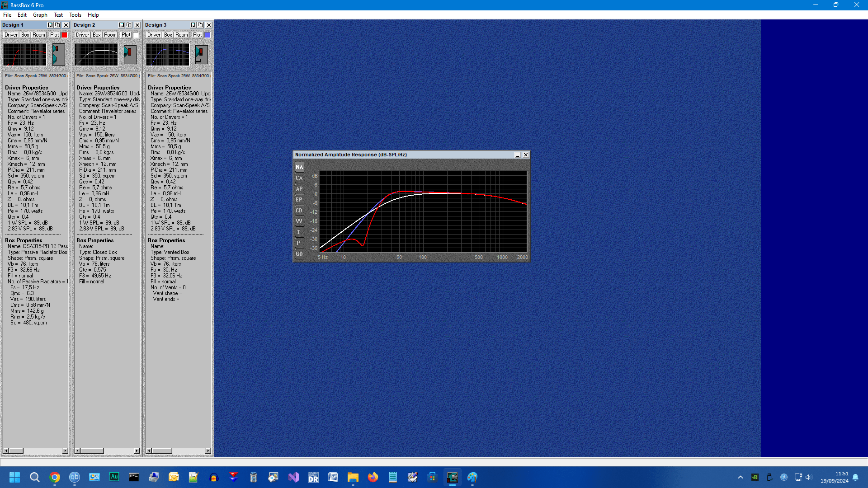Image resolution: width=868 pixels, height=488 pixels.
Task: Open File Explorer from the taskbar
Action: click(x=353, y=477)
